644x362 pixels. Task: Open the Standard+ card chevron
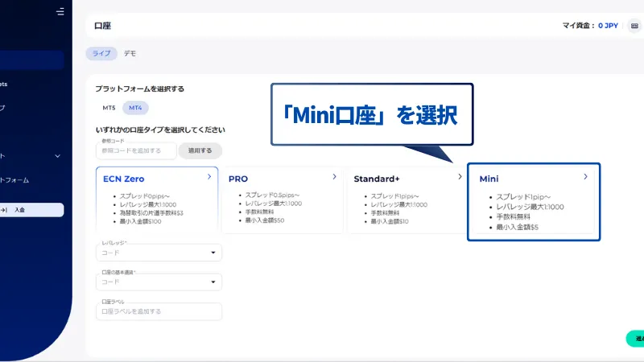pos(460,176)
